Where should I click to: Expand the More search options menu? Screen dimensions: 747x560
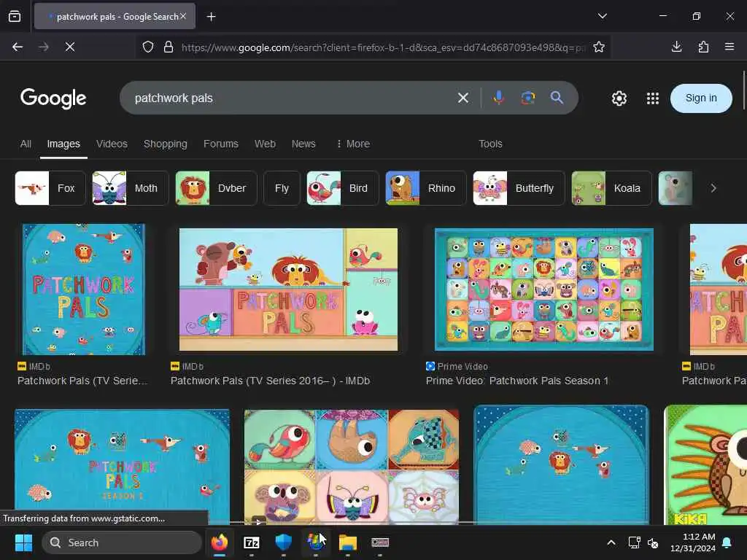(x=353, y=144)
